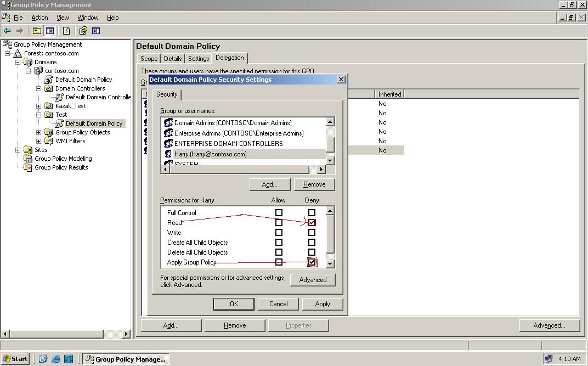Viewport: 588px width, 366px height.
Task: Check Allow for Read permission
Action: pos(279,222)
